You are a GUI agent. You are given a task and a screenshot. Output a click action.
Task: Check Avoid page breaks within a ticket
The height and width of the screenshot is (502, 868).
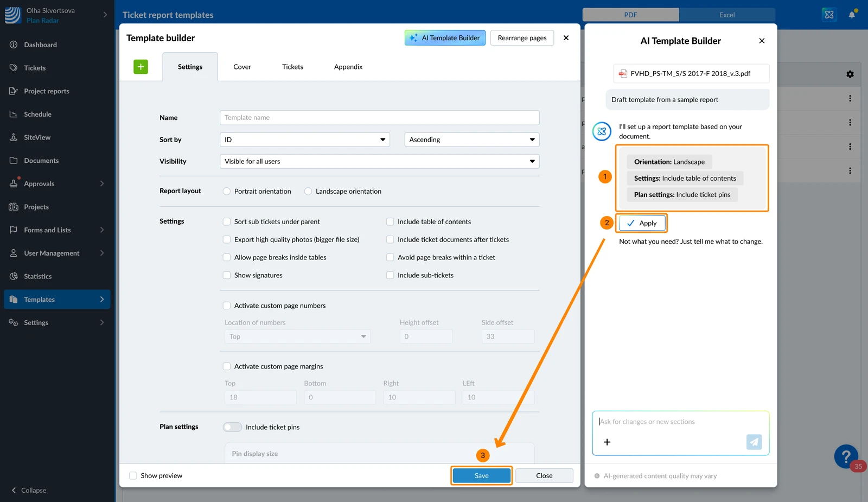tap(390, 257)
